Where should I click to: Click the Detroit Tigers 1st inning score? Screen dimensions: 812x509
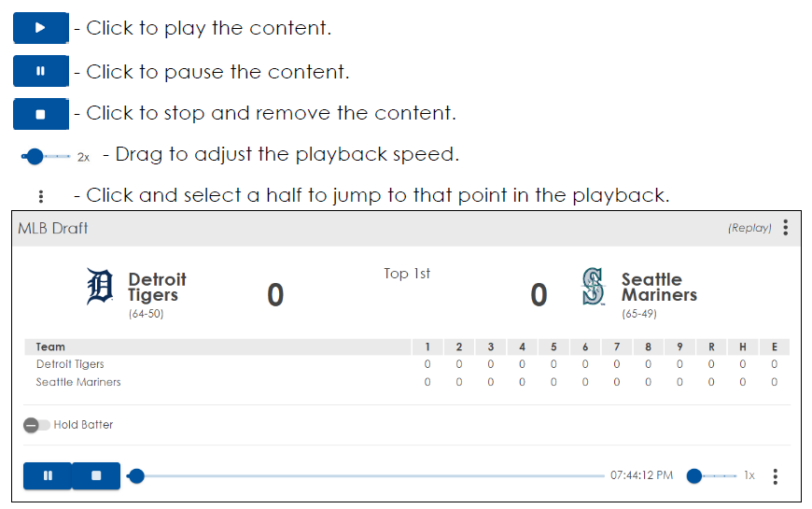pos(427,364)
